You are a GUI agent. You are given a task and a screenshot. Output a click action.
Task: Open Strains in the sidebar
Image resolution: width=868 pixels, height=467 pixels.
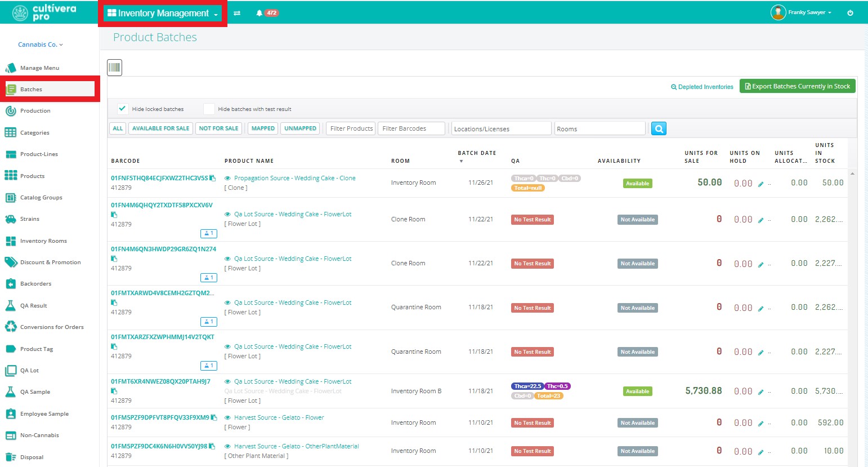click(x=30, y=219)
